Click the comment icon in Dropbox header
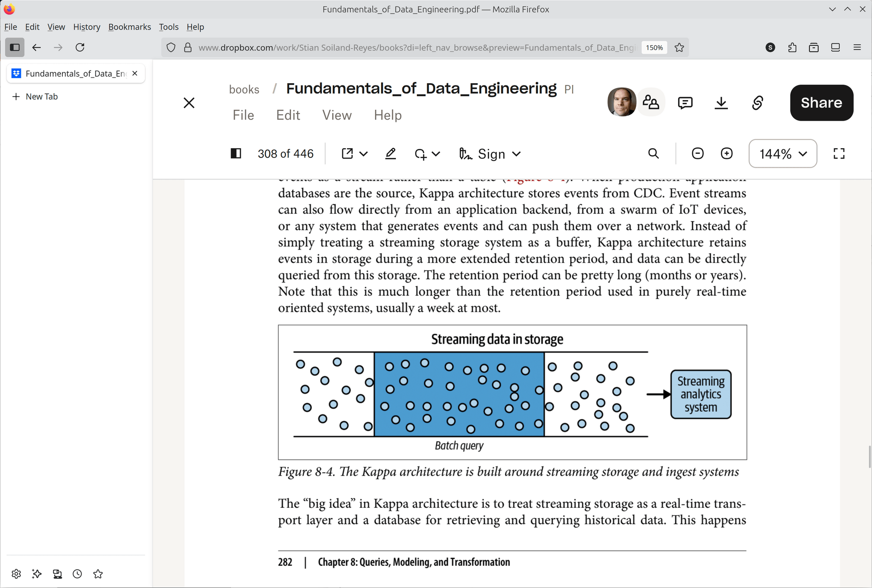 (x=685, y=103)
